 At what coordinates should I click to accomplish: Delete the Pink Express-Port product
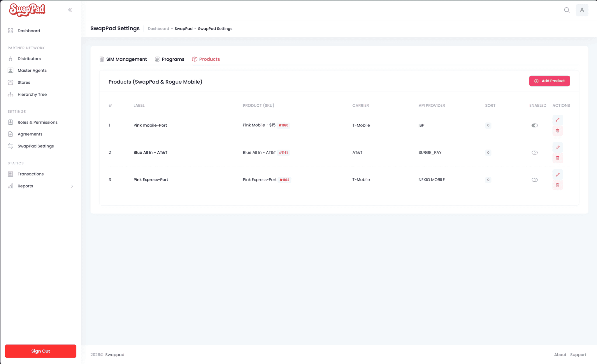[557, 185]
